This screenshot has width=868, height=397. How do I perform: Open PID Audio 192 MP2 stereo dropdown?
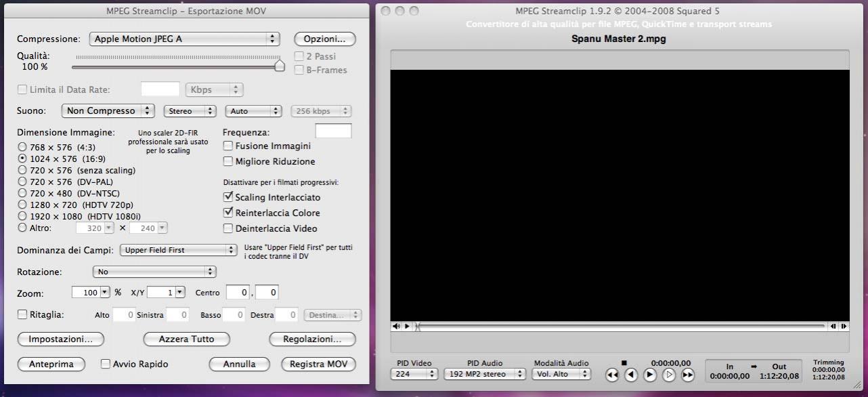click(x=485, y=374)
